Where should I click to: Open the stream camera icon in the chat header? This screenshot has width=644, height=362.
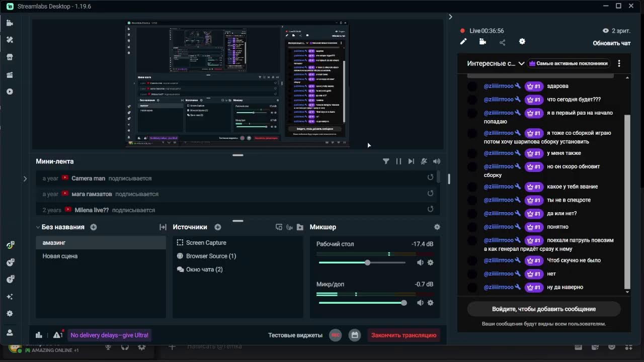click(x=482, y=42)
